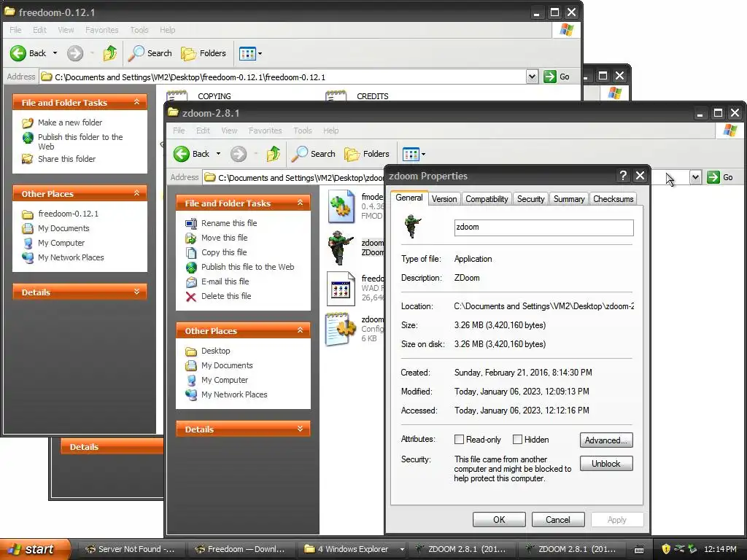Image resolution: width=747 pixels, height=560 pixels.
Task: Click Move this file link
Action: coord(225,238)
